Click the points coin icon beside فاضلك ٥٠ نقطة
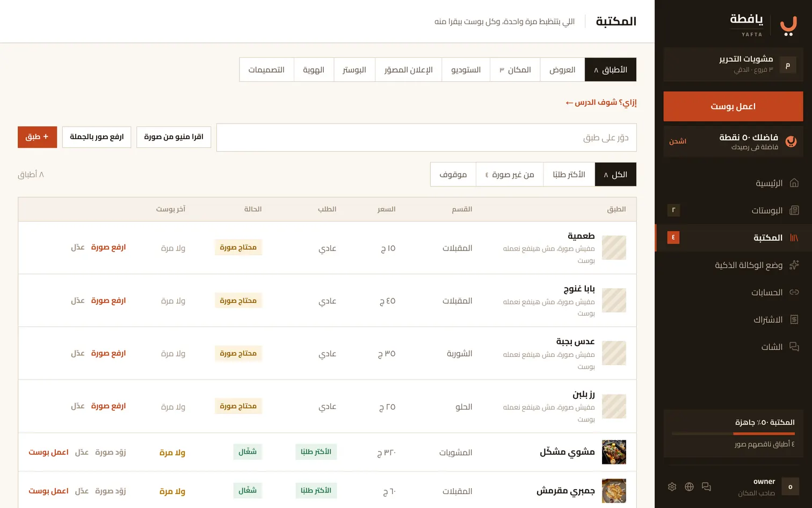812x508 pixels. point(791,141)
